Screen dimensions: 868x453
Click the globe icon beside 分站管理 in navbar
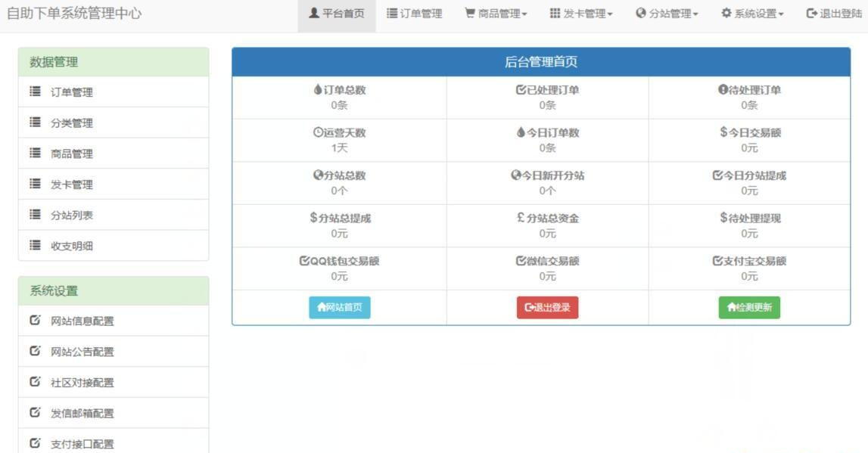click(640, 13)
